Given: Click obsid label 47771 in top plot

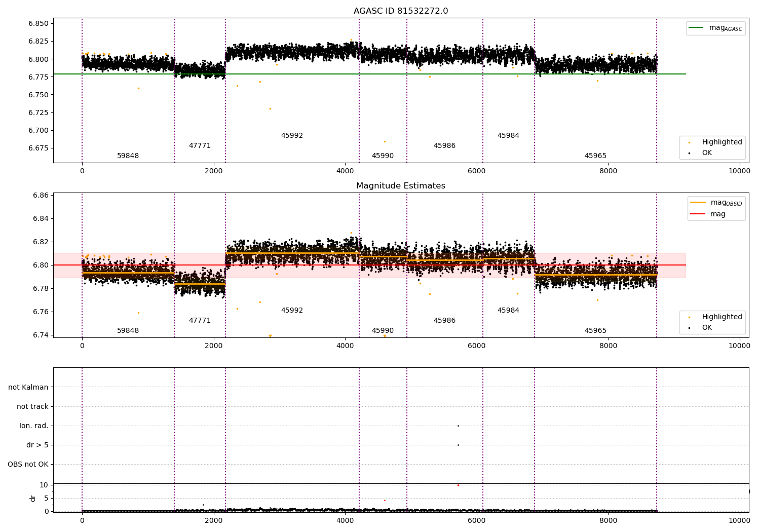Looking at the screenshot, I should tap(200, 146).
